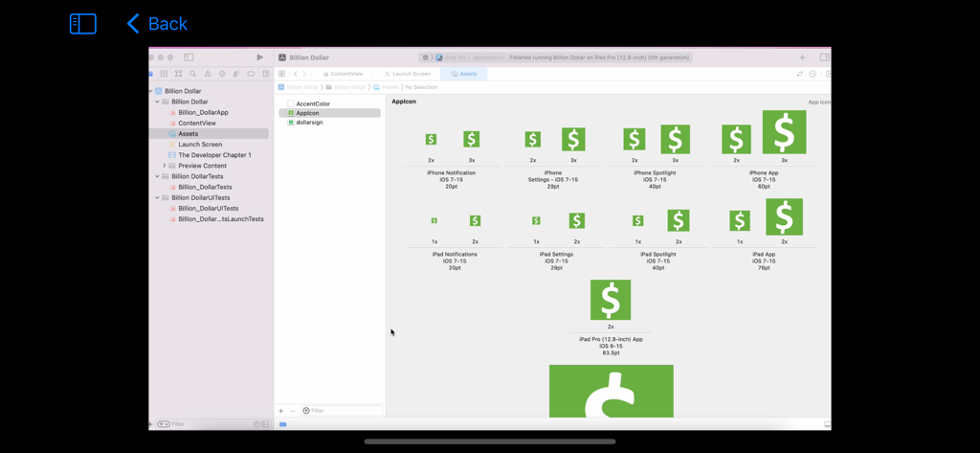Click Billion Dollar project in the breadcrumb
This screenshot has width=980, height=453.
click(299, 87)
